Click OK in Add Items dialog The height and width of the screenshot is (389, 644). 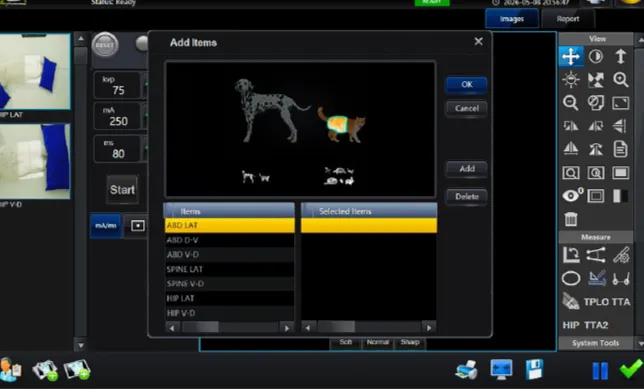tap(467, 85)
